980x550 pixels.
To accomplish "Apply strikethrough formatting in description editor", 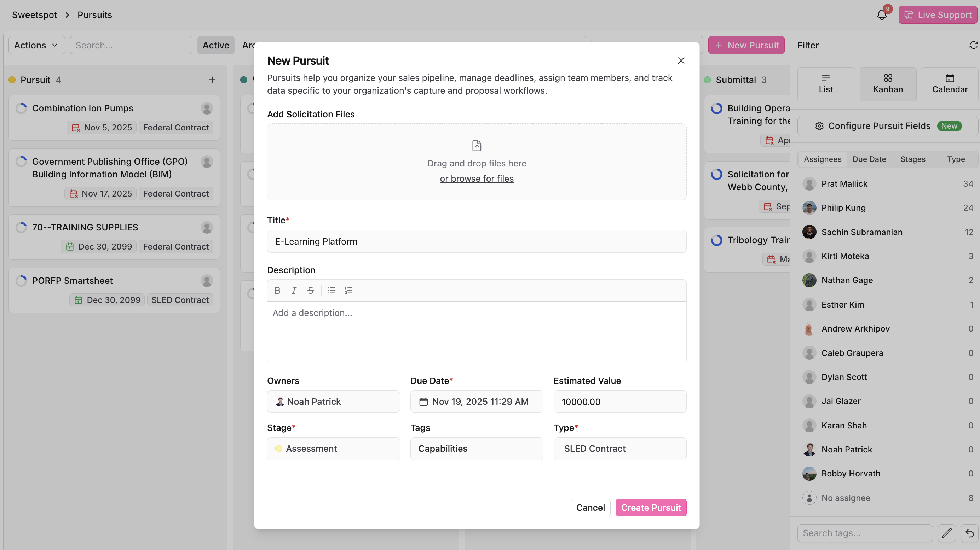I will (x=310, y=291).
